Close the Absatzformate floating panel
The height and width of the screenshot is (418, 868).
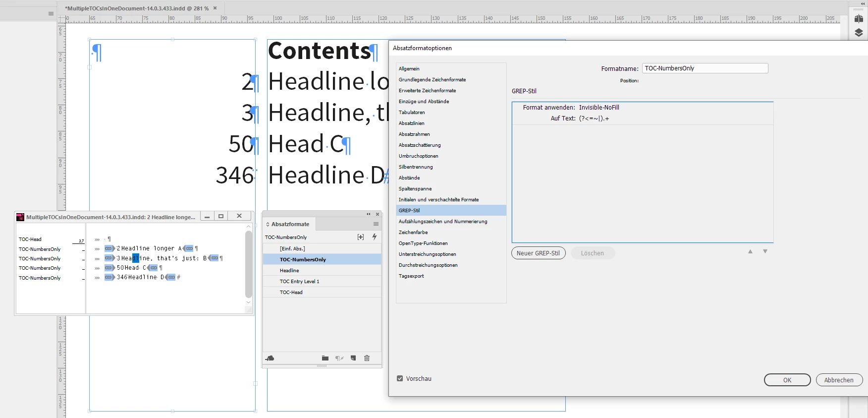click(378, 214)
